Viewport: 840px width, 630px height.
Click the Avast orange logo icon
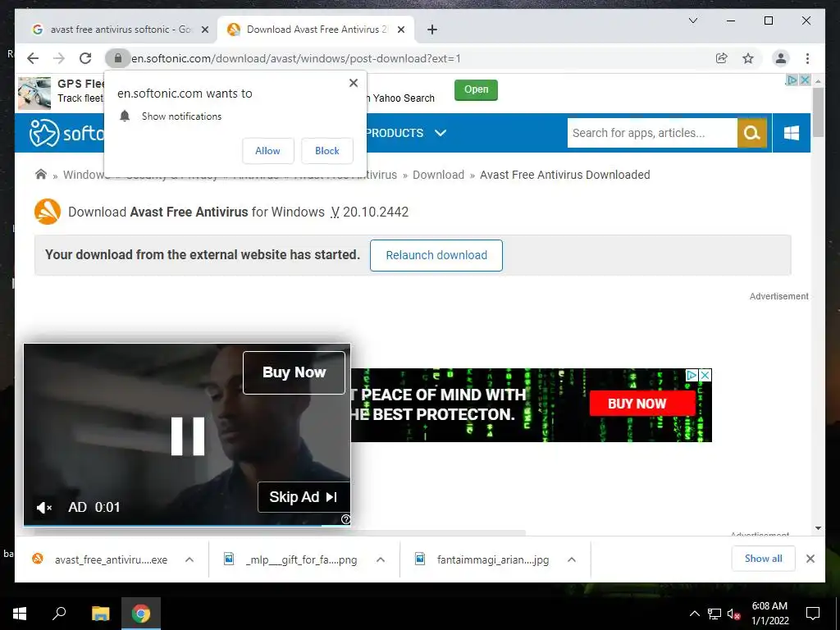[48, 212]
